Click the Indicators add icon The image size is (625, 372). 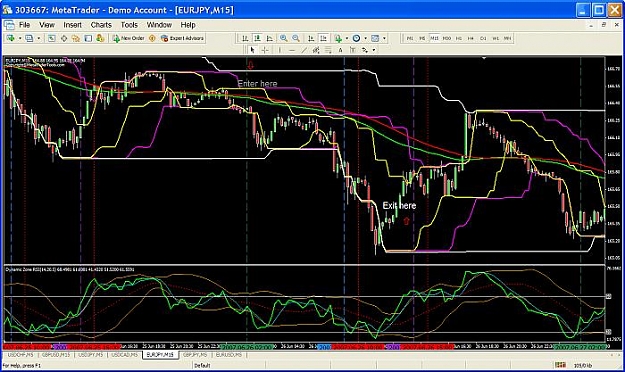click(338, 38)
